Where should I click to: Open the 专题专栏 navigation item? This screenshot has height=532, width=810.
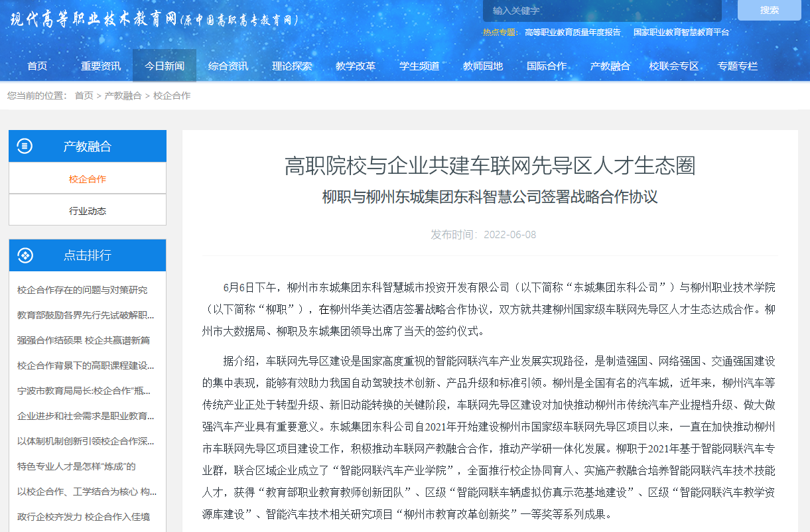(x=737, y=66)
